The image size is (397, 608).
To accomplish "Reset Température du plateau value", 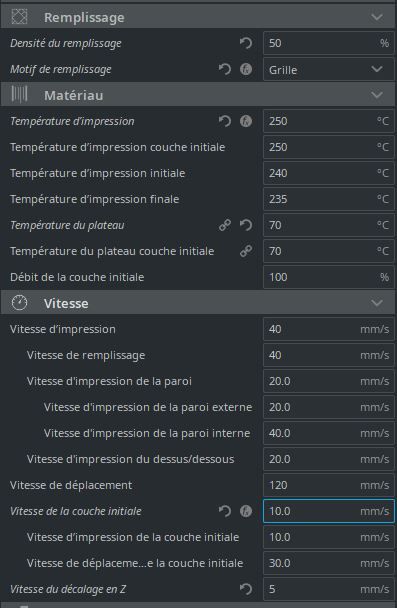I will [246, 225].
